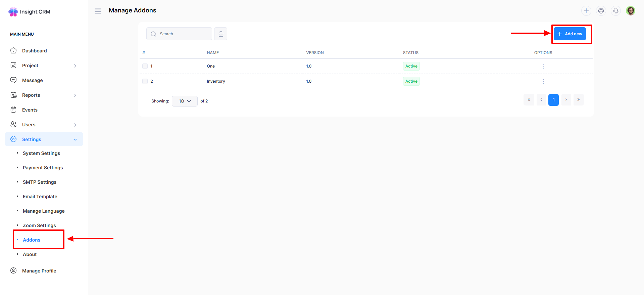
Task: Go to Email Template page
Action: 40,197
